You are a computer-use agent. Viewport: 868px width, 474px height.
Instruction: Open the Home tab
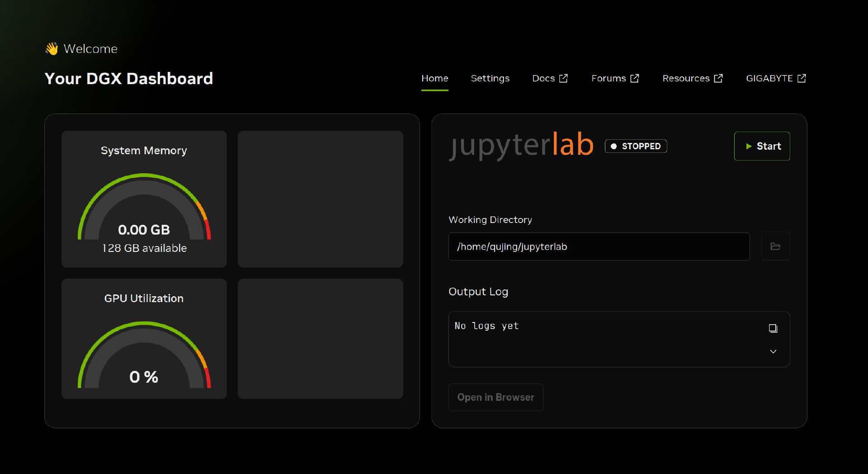coord(434,78)
